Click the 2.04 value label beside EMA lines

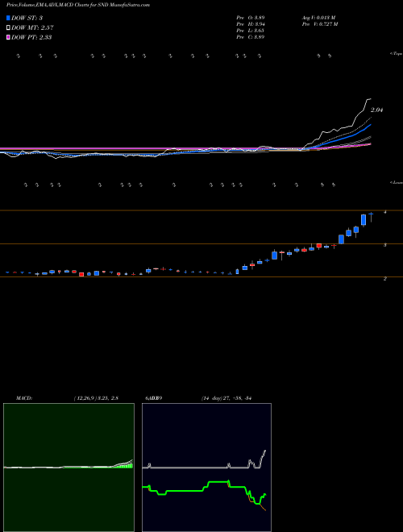click(x=376, y=110)
